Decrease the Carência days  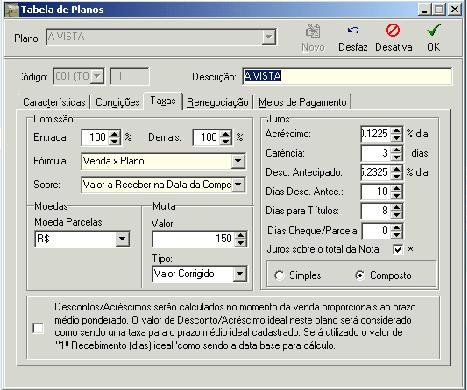(x=396, y=157)
